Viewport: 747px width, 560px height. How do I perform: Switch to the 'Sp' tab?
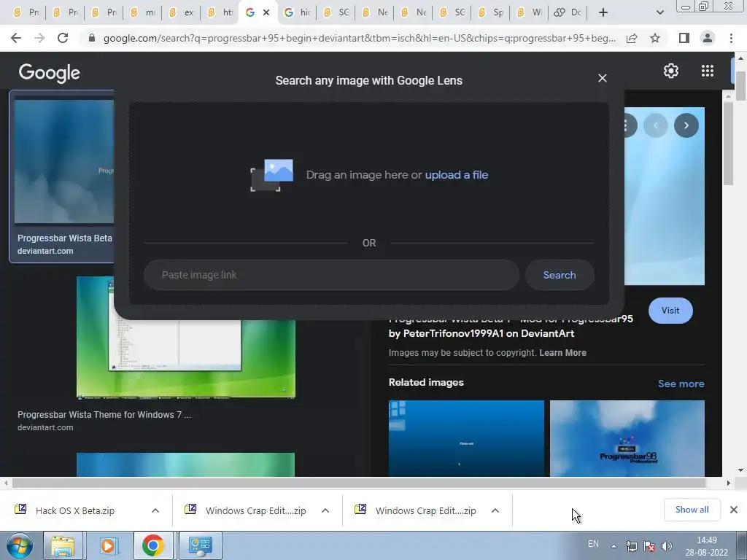tap(489, 12)
